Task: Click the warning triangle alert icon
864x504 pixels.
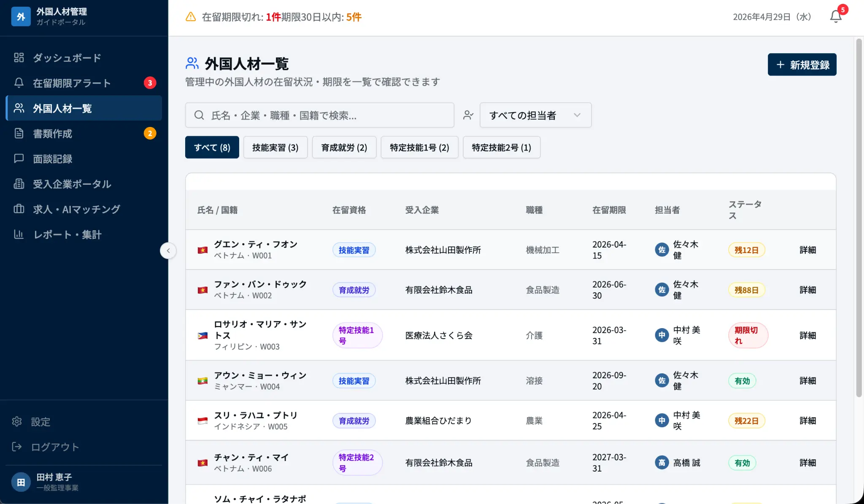Action: 191,17
